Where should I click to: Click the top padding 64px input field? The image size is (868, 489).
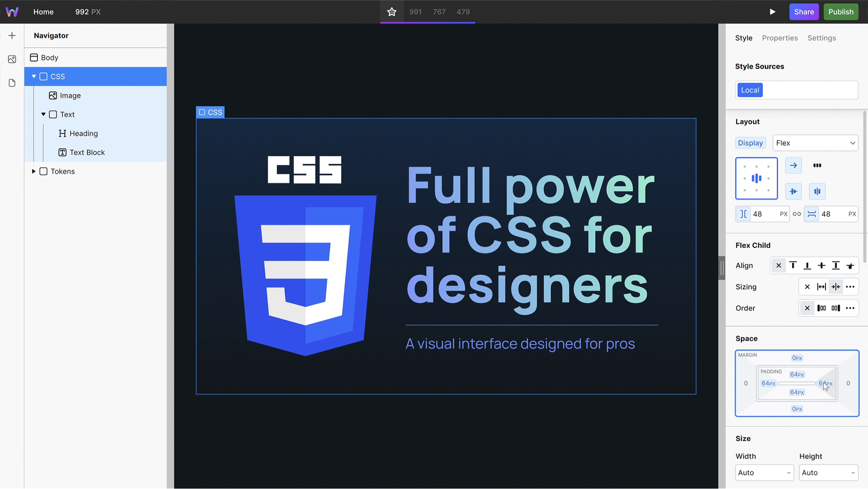tap(797, 374)
